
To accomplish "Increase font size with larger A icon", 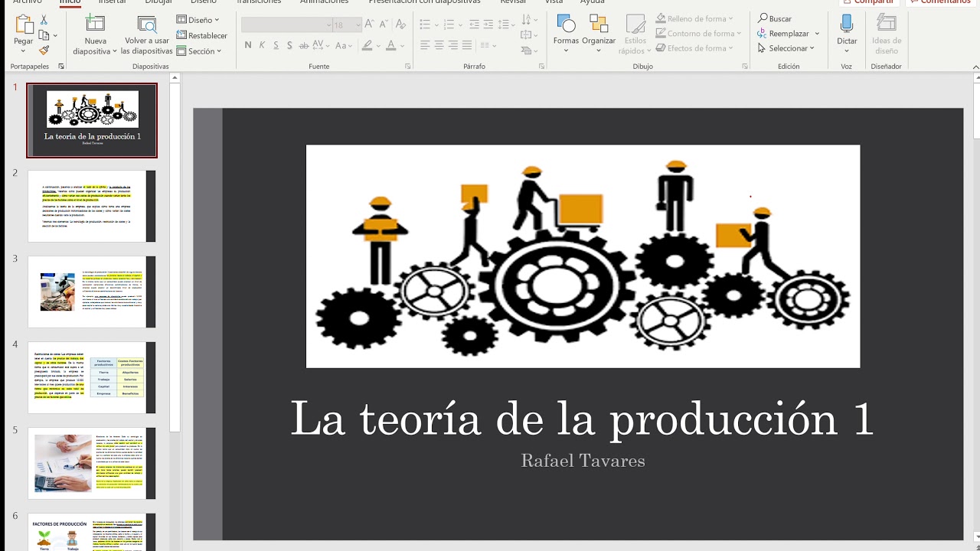I will 371,24.
